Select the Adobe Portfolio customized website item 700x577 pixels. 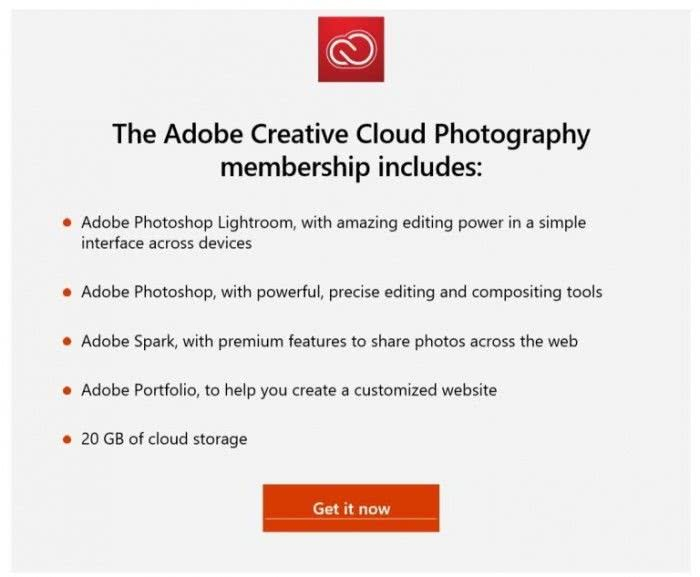click(289, 391)
